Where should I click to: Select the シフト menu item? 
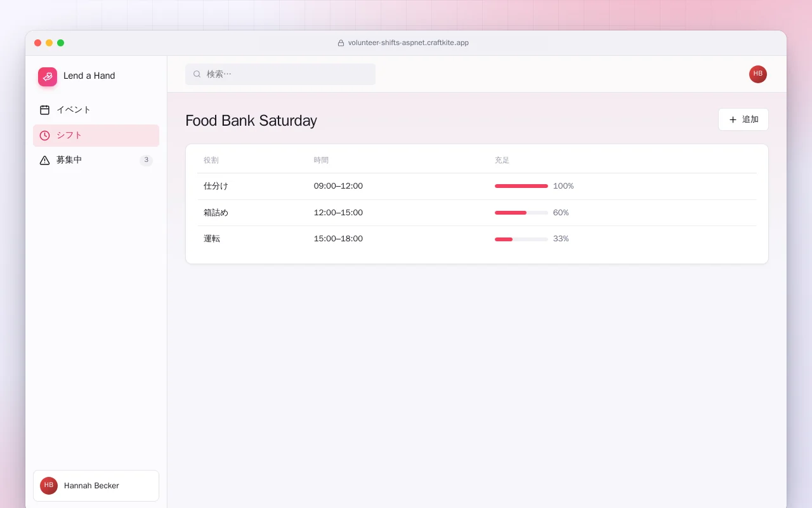click(x=96, y=135)
